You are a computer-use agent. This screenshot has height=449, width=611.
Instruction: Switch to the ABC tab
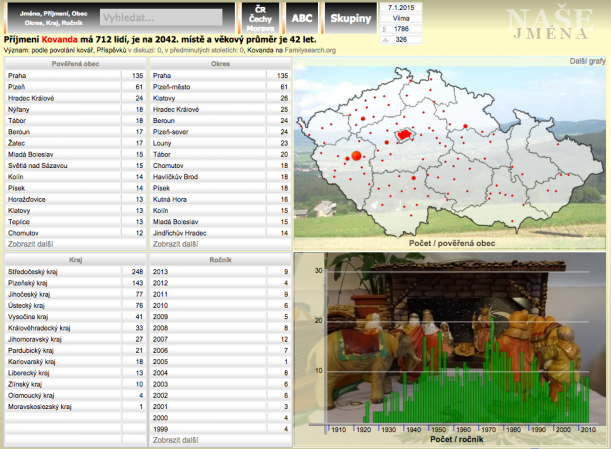tap(301, 18)
